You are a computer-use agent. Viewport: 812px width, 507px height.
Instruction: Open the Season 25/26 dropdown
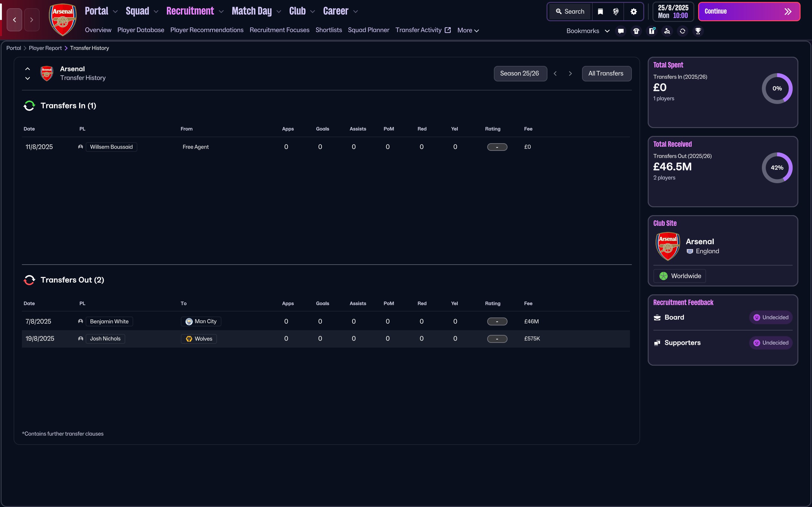pyautogui.click(x=520, y=74)
